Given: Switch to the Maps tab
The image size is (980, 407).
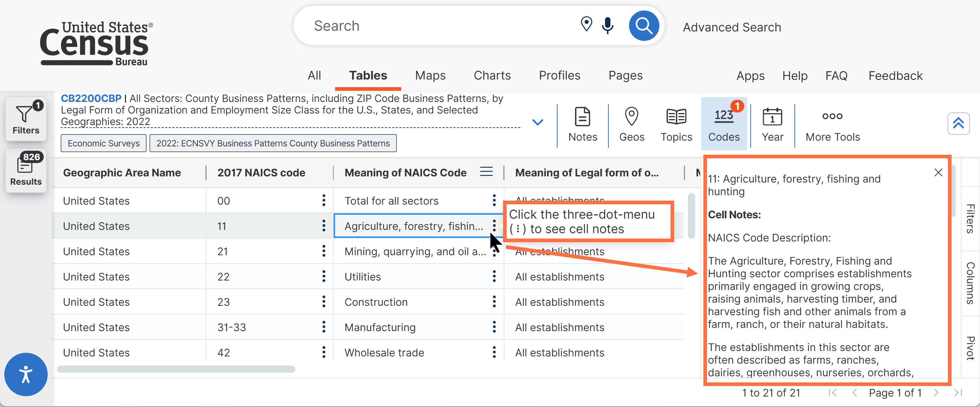Looking at the screenshot, I should coord(430,76).
